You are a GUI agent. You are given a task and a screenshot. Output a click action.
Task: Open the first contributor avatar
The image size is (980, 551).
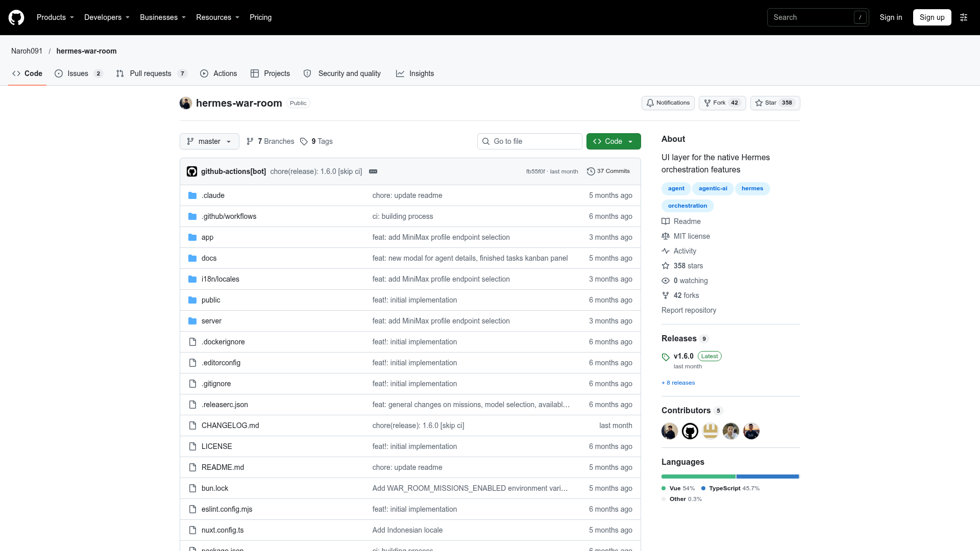pyautogui.click(x=670, y=431)
